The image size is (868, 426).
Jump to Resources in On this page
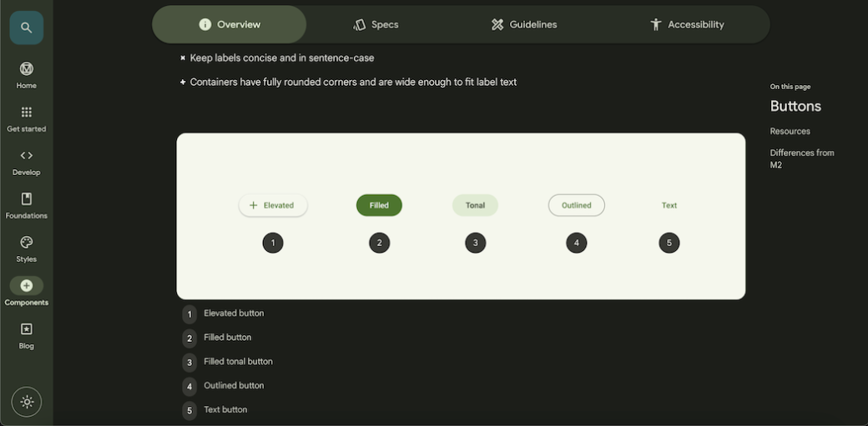click(790, 131)
